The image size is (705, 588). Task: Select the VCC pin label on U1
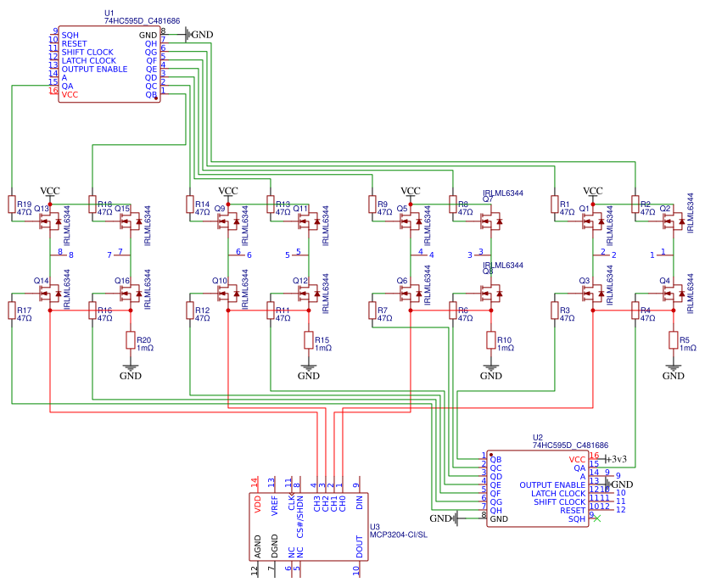tap(70, 95)
